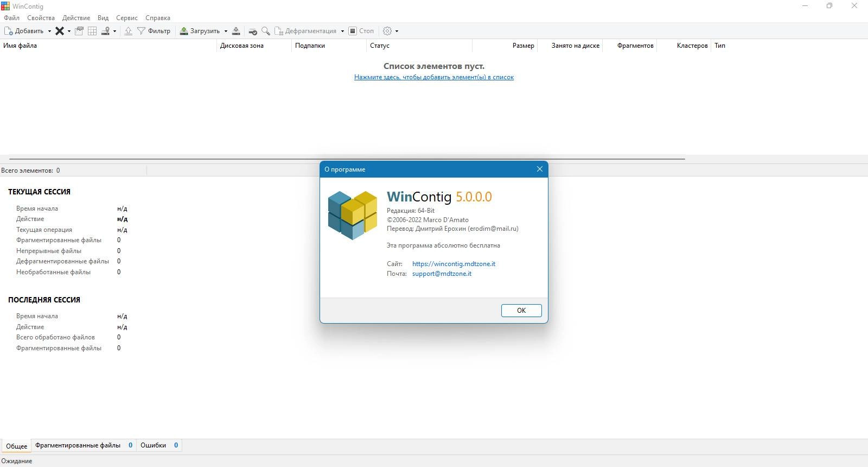Click the disk zone marker icon
The width and height of the screenshot is (868, 467).
tap(106, 31)
